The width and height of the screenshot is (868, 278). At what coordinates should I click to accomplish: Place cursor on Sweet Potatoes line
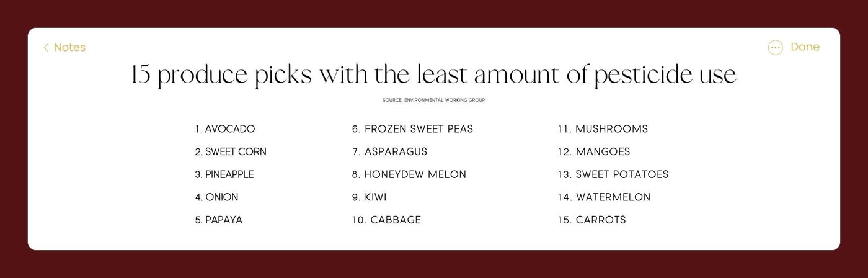pyautogui.click(x=613, y=174)
